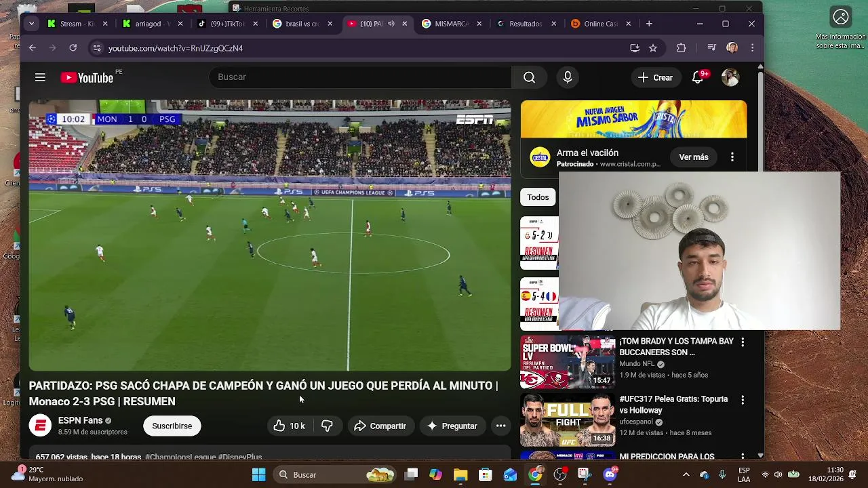The width and height of the screenshot is (868, 488).
Task: Open Super Bowl LV Tom Brady thumbnail
Action: (568, 362)
